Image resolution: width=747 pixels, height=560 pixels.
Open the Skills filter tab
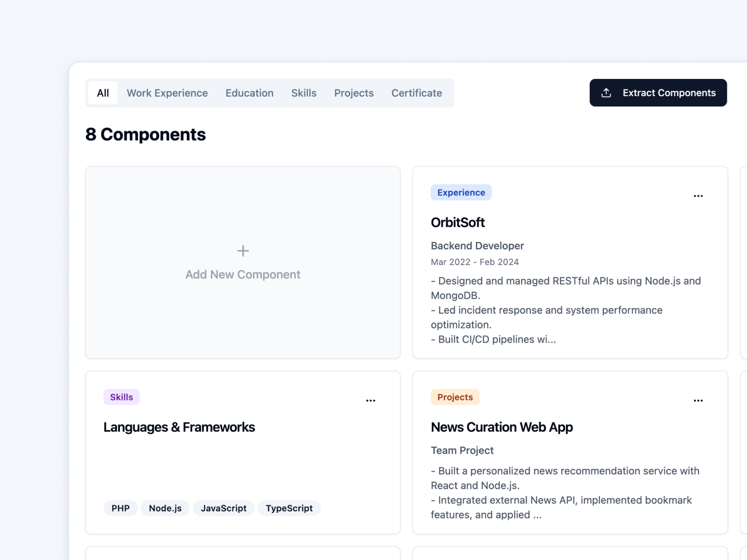(304, 93)
